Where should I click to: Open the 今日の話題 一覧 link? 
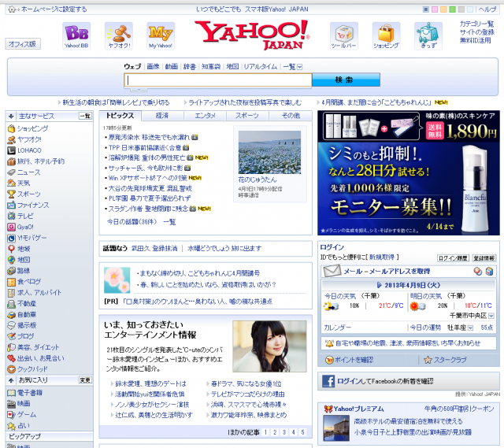tap(169, 222)
